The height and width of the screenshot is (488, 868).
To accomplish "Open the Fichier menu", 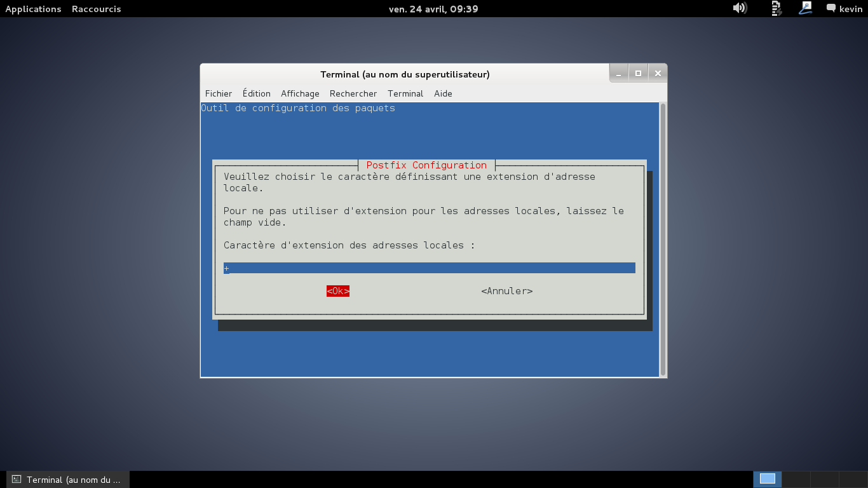I will (x=219, y=93).
